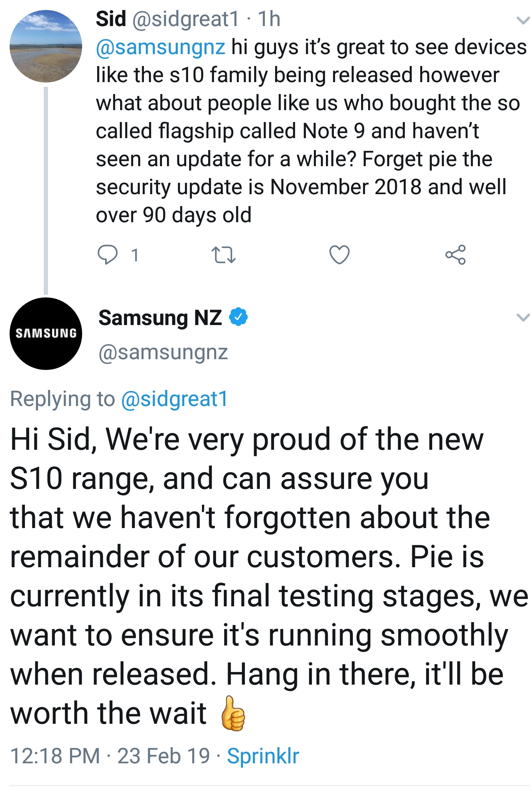Tap the 1h timestamp on Sid's tweet

[269, 19]
